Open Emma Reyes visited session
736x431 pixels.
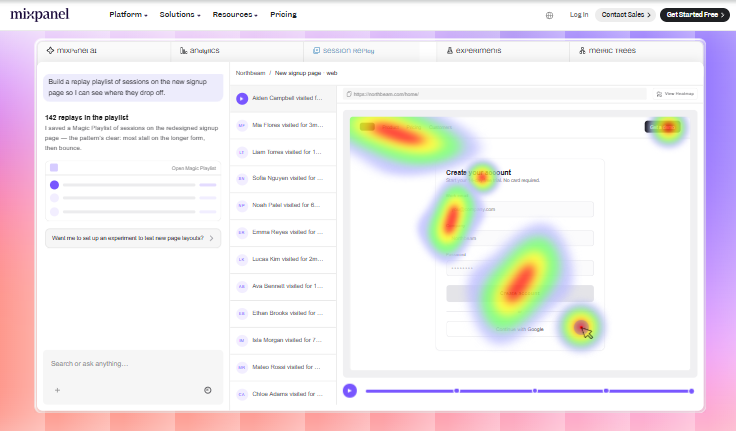[x=283, y=232]
